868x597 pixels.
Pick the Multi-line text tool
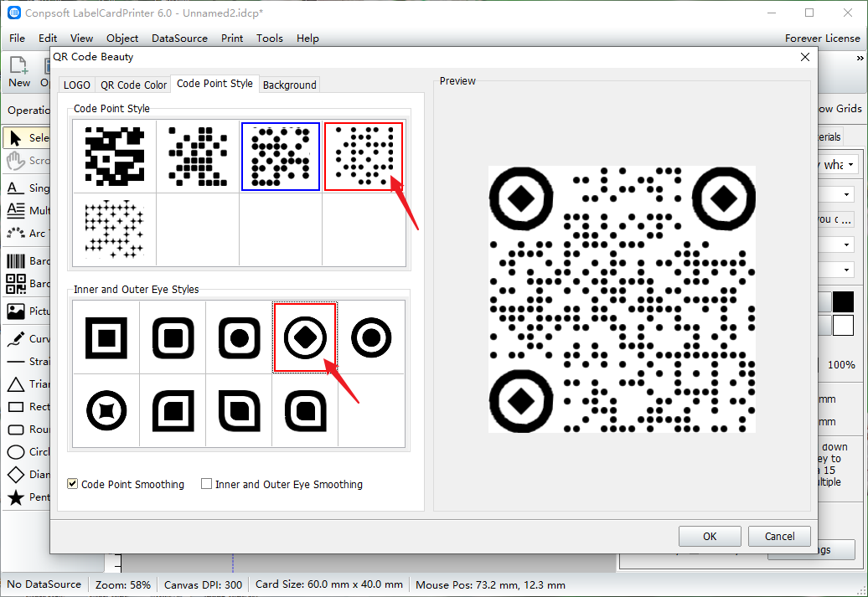pos(26,211)
